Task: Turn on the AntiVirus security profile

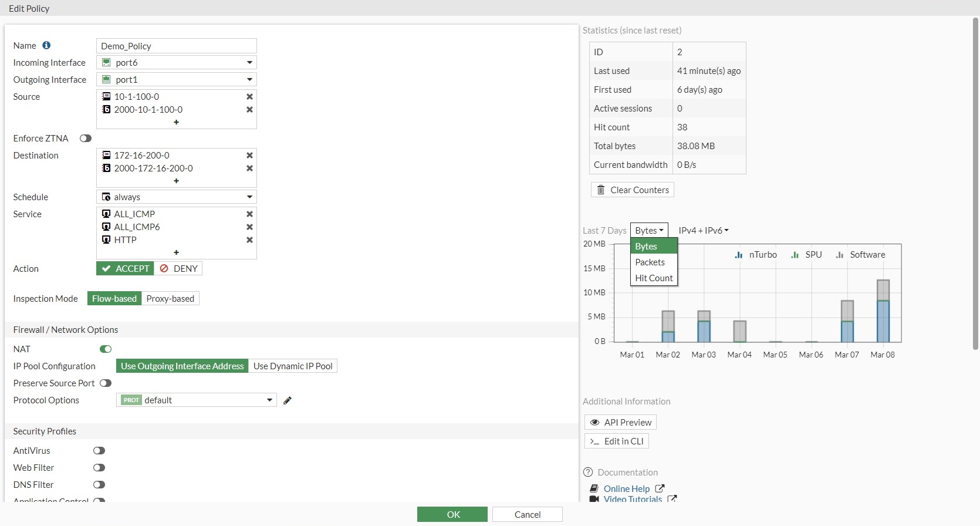Action: click(x=99, y=451)
